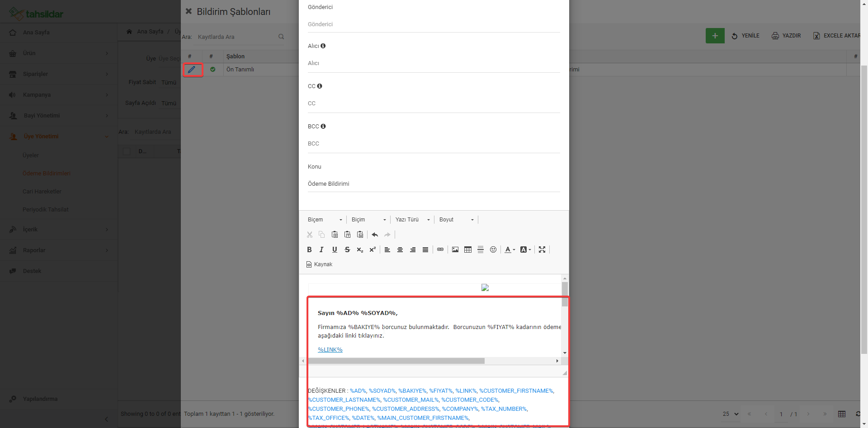Screen dimensions: 868x428
Task: Click the %CUSTOMER_MAIL% variable link
Action: [411, 400]
